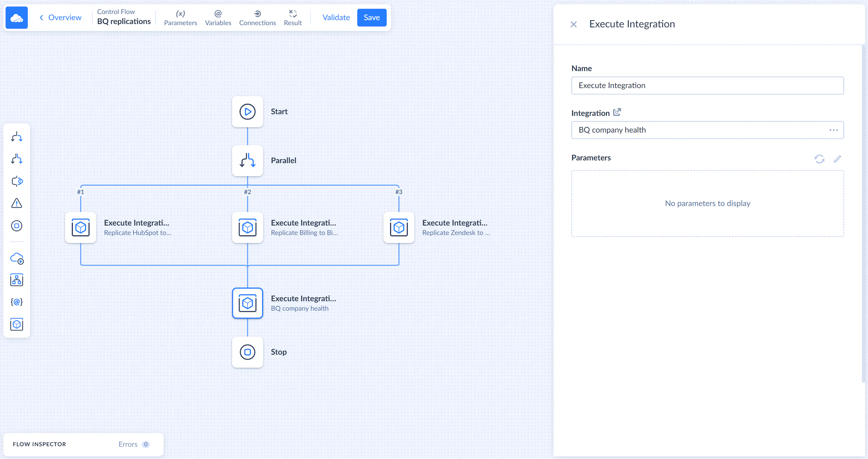Screen dimensions: 868x459
Task: Click the 'Replicate Zendesk to ...' label
Action: pyautogui.click(x=456, y=232)
